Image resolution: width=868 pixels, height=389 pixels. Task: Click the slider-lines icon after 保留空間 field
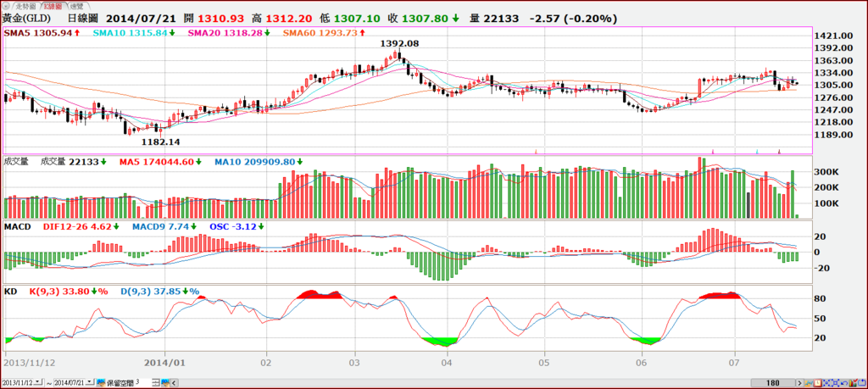[x=156, y=382]
